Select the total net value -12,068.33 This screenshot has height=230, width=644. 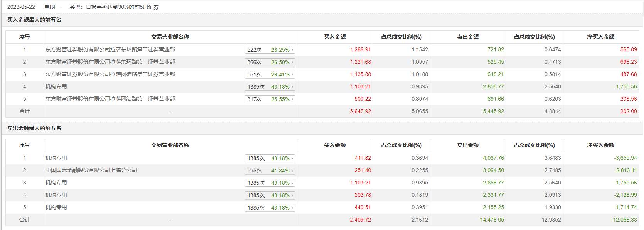click(624, 220)
